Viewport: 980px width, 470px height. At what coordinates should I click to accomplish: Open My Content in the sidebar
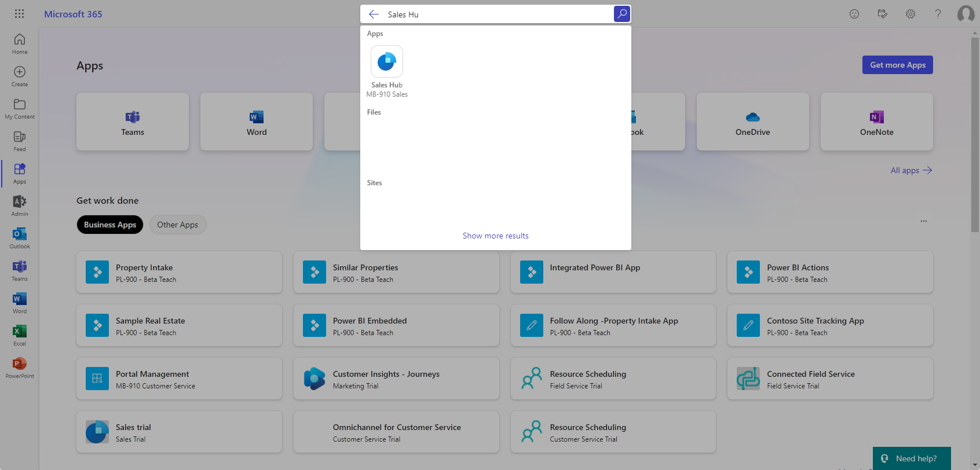point(20,109)
